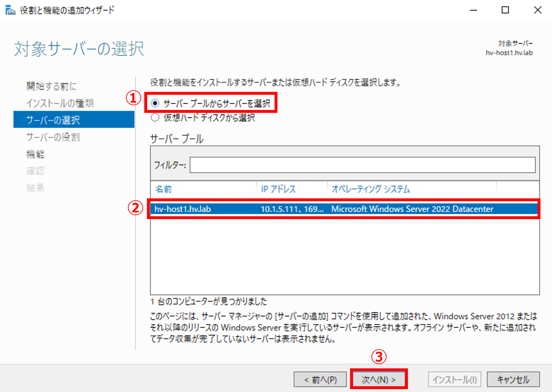The width and height of the screenshot is (552, 392).
Task: Click the wizard icon in title bar
Action: (x=10, y=10)
